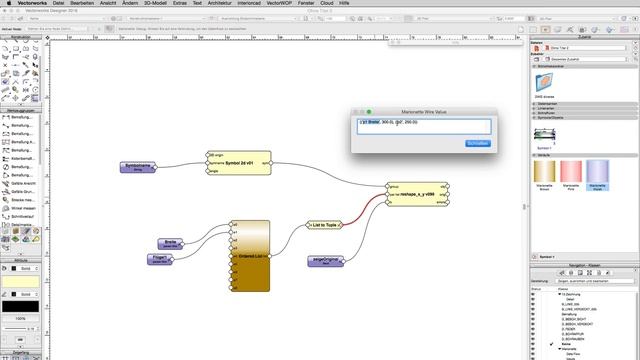Open the Datei menu
The image size is (640, 360).
coord(58,3)
